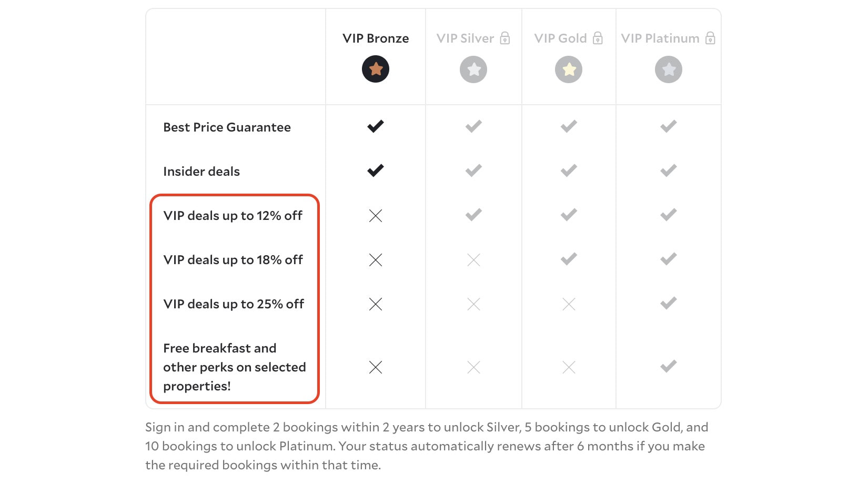Click the VIP Platinum star badge
868x483 pixels.
tap(669, 69)
